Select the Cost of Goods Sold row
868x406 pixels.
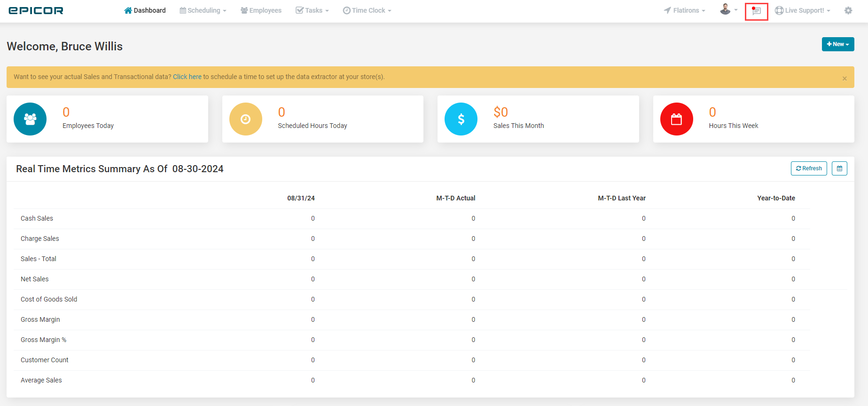tap(412, 299)
